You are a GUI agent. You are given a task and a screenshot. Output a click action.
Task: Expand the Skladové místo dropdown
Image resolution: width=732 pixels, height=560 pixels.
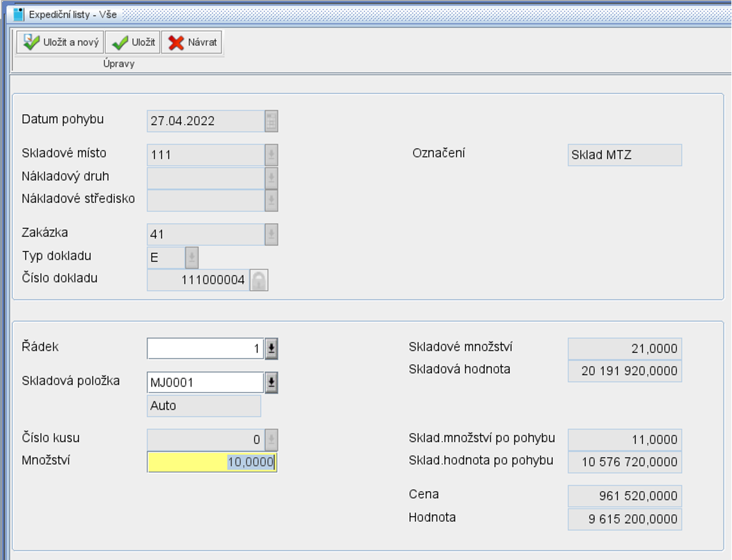point(271,155)
